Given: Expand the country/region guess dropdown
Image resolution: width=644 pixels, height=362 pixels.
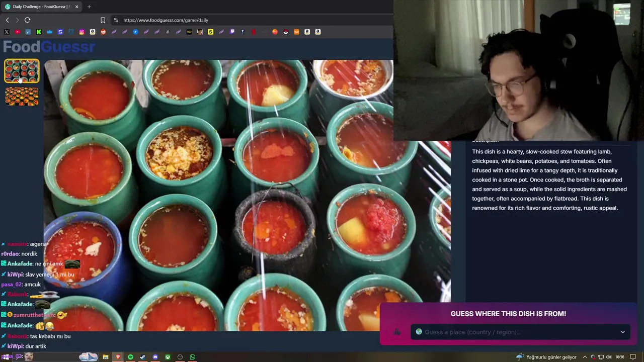Looking at the screenshot, I should (622, 332).
